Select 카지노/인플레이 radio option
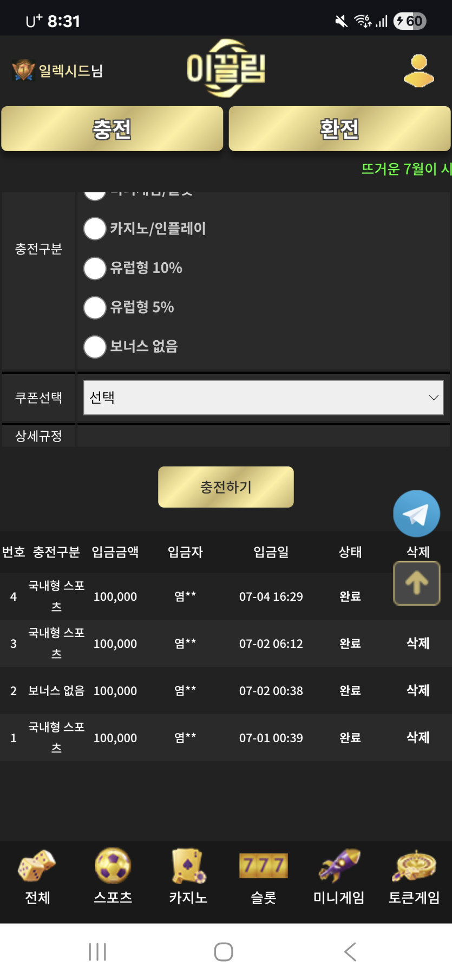This screenshot has height=980, width=452. [x=95, y=229]
